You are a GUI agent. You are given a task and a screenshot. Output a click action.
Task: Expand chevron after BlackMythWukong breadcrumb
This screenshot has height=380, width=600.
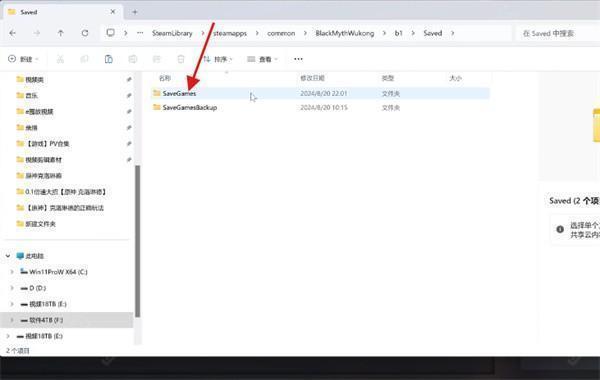[x=384, y=33]
